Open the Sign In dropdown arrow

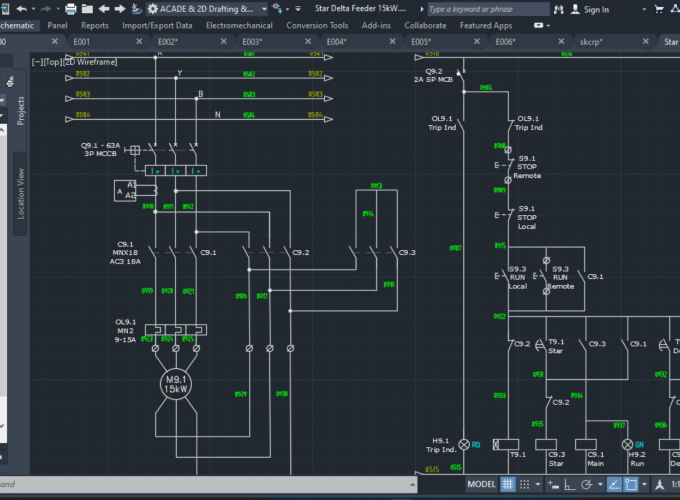click(x=644, y=9)
